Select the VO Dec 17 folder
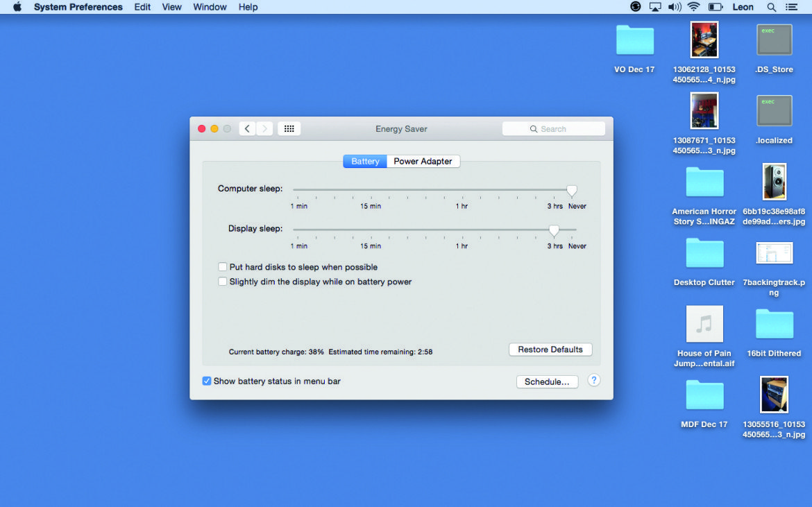This screenshot has width=812, height=507. 635,40
